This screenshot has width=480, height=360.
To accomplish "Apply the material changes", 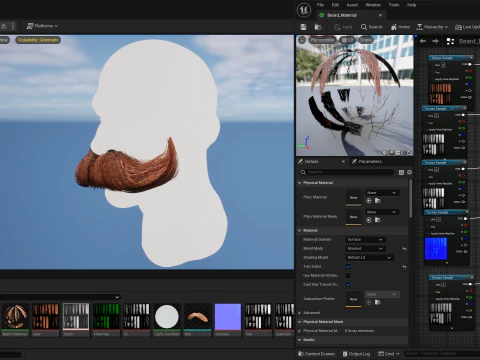I will [x=343, y=27].
